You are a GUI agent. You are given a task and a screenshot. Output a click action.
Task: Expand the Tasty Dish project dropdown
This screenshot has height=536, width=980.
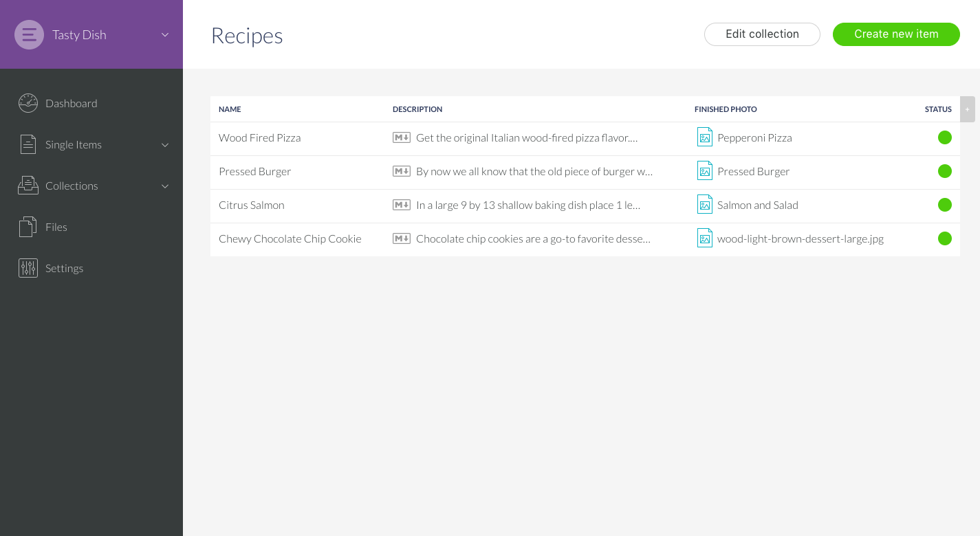click(x=165, y=34)
